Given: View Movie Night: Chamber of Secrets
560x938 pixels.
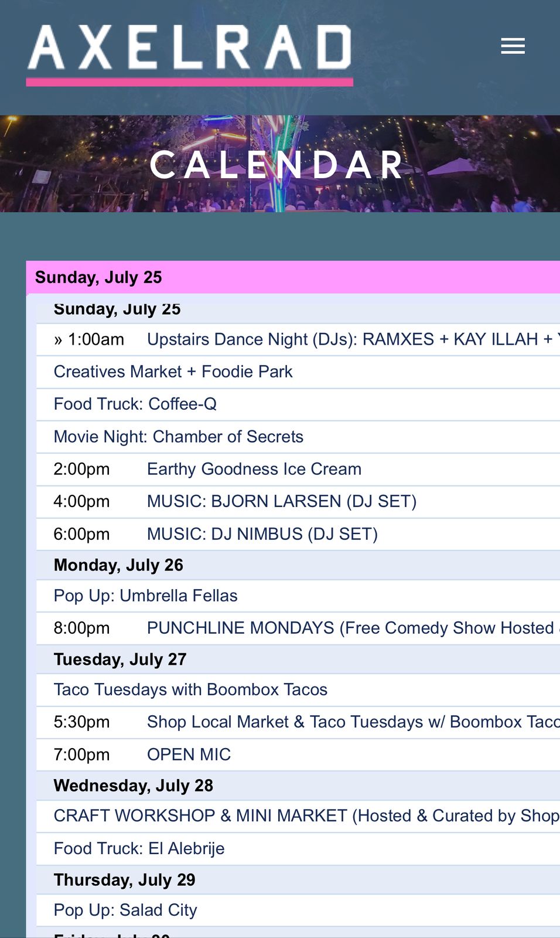Looking at the screenshot, I should (179, 437).
